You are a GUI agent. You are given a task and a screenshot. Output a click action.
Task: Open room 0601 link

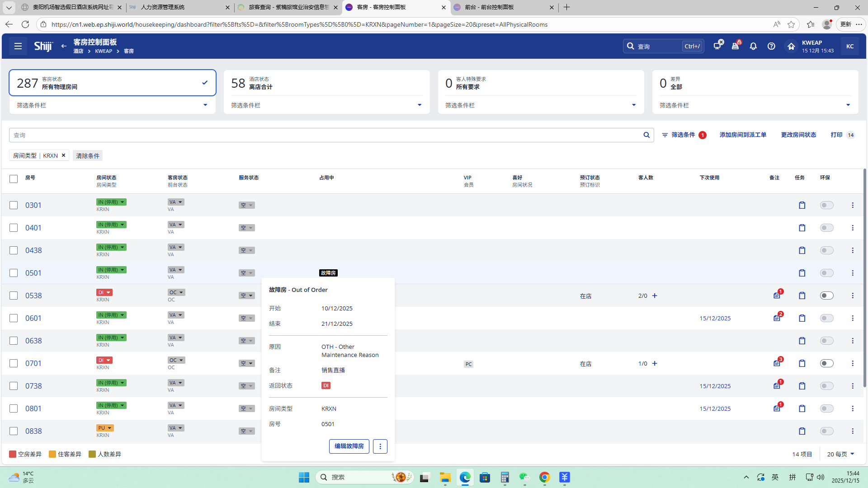point(33,318)
